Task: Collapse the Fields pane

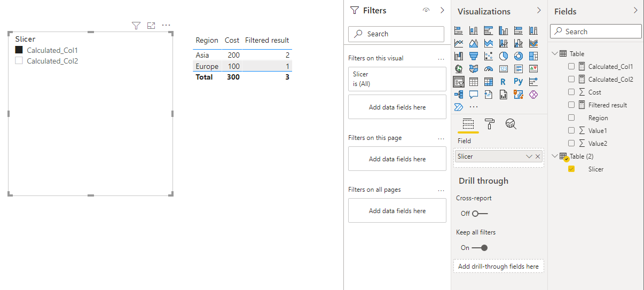Action: click(635, 10)
